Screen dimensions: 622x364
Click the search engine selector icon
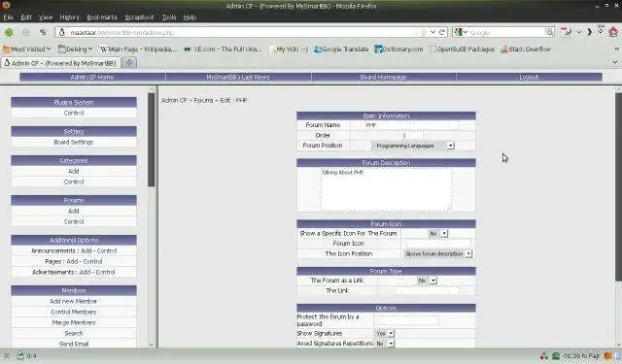click(458, 32)
